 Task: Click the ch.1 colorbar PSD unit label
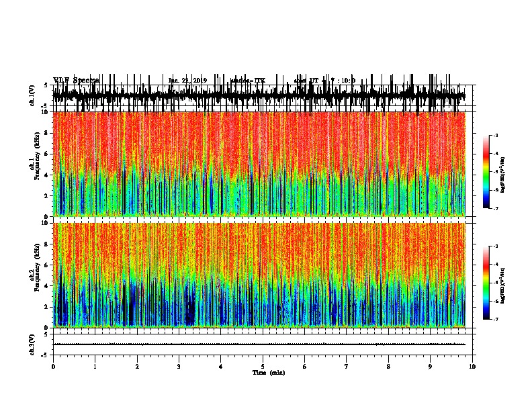[x=503, y=175]
